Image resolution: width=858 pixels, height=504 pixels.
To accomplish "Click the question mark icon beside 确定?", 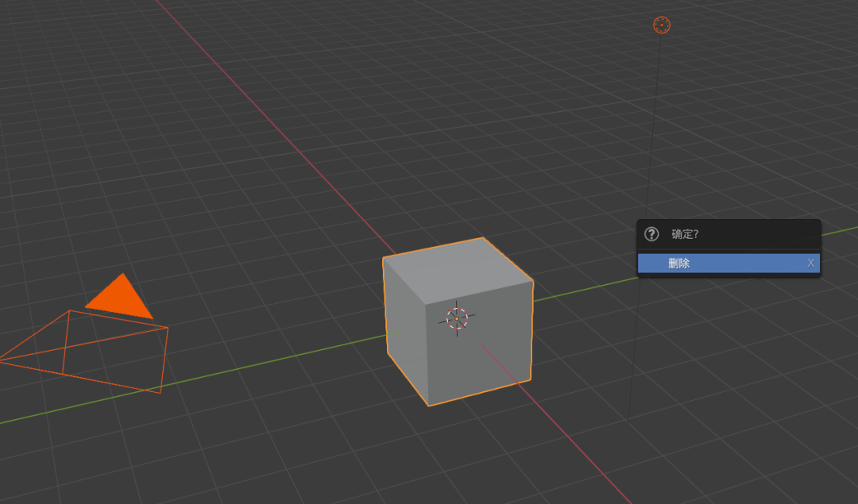I will click(x=651, y=234).
